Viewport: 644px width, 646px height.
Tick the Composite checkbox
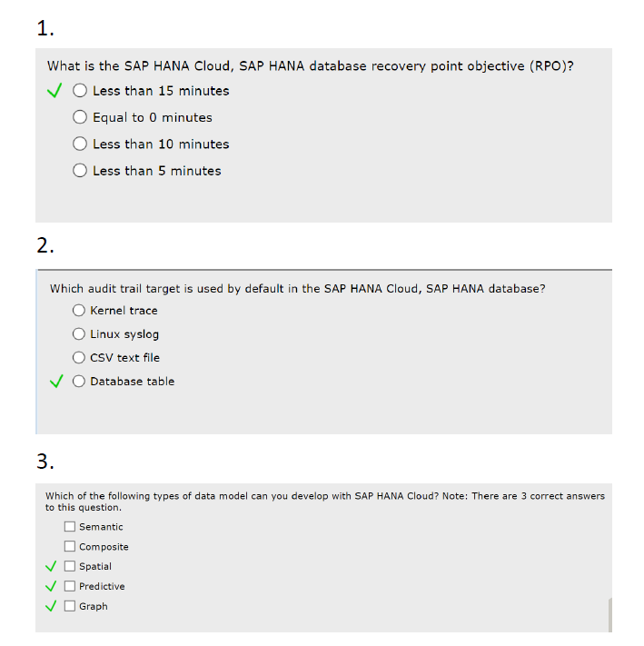70,547
